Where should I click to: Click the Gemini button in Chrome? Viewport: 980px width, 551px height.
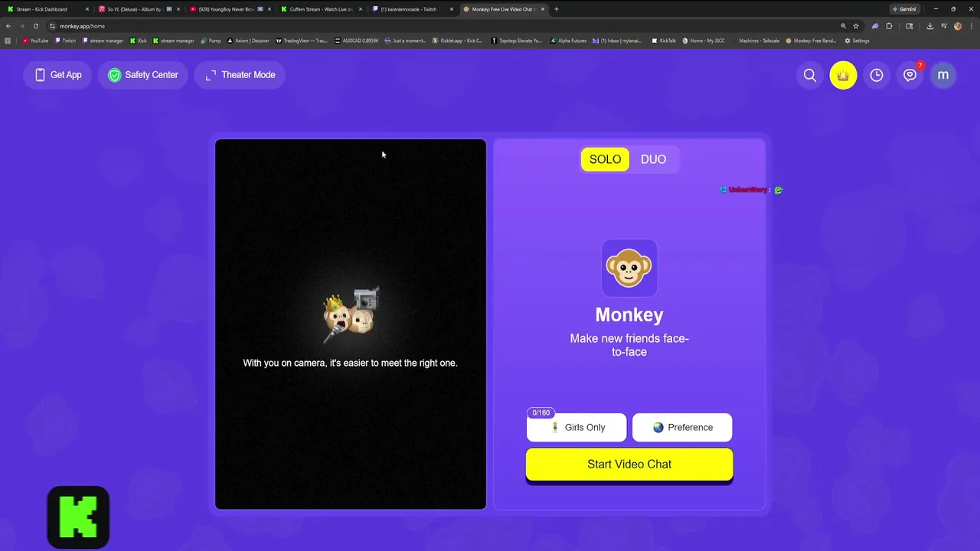click(903, 9)
